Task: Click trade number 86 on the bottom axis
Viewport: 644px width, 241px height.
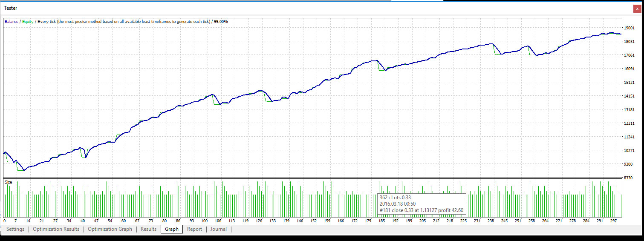Action: (x=178, y=221)
